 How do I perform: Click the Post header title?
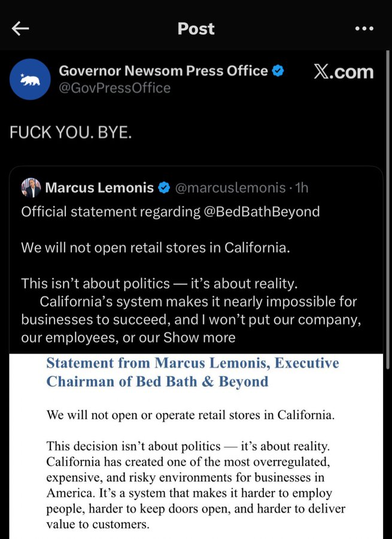[196, 29]
